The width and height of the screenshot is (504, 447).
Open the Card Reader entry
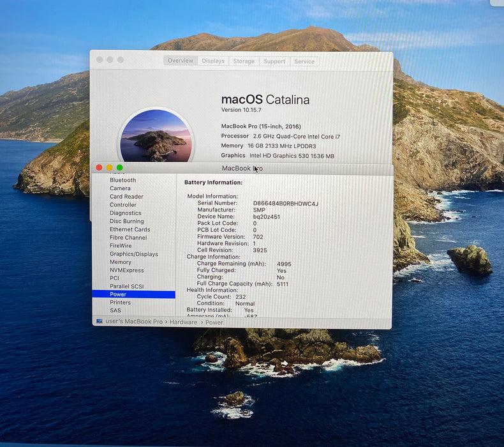126,196
